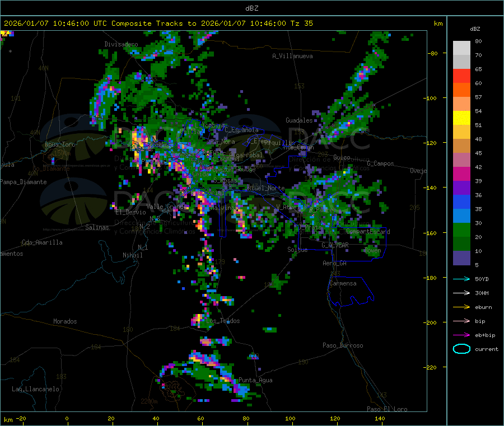This screenshot has height=426, width=504.
Task: Click the '-80' tick on the vertical km axis
Action: [432, 53]
